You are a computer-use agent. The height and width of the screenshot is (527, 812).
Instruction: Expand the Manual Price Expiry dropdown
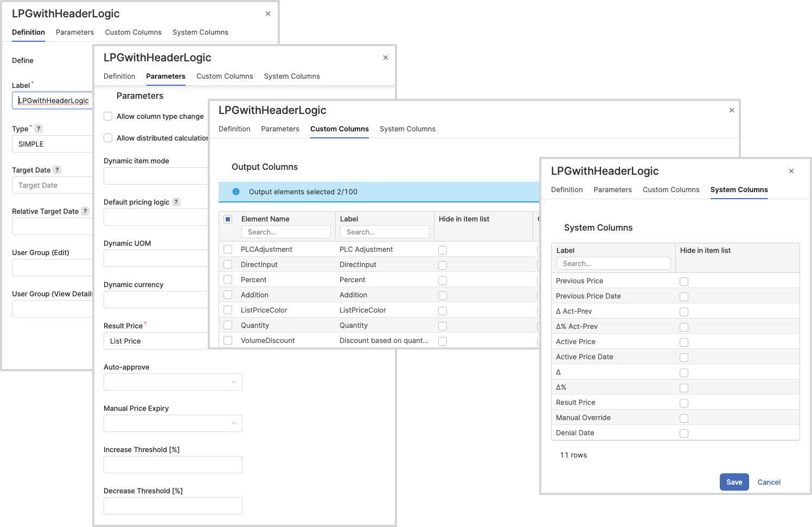(172, 423)
